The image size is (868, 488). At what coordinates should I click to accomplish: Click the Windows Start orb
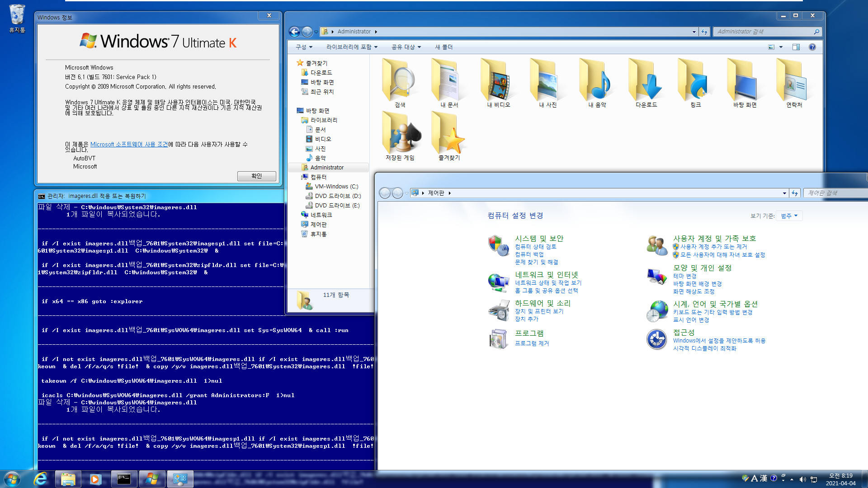[x=12, y=479]
